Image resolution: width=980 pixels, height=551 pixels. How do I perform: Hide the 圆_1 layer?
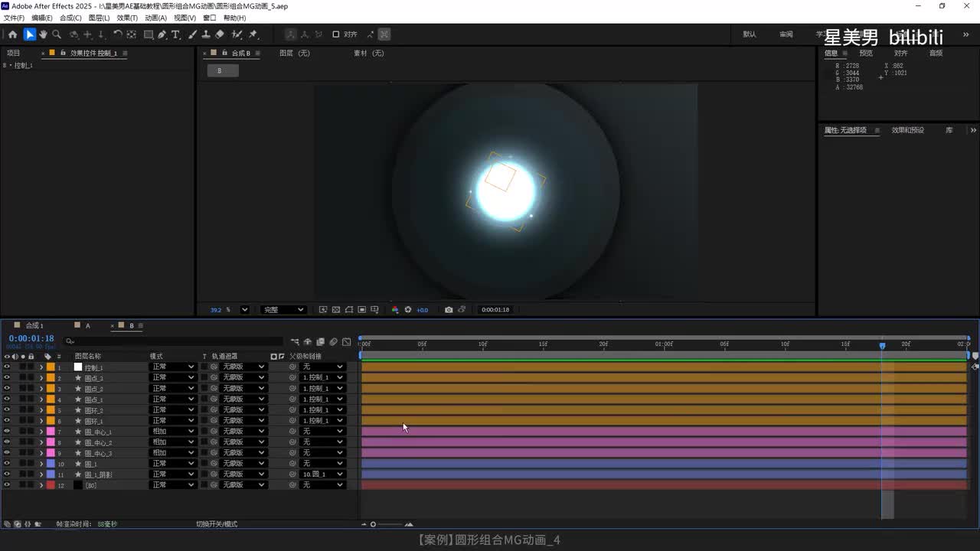[7, 464]
